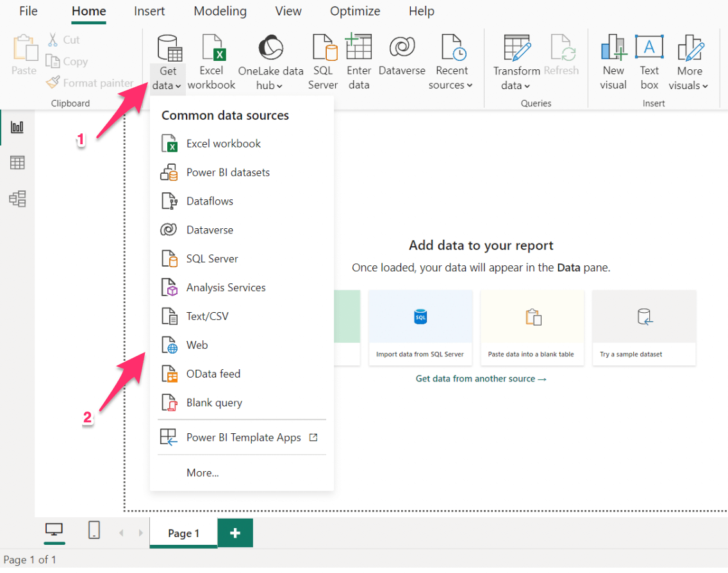
Task: Select Dataverse in Common data sources list
Action: coord(242,230)
